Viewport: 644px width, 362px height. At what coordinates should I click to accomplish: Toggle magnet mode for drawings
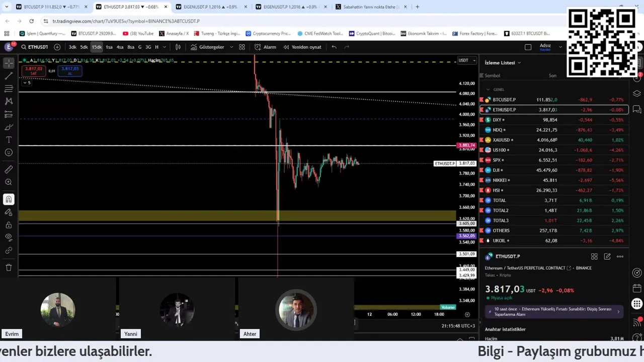pyautogui.click(x=9, y=200)
